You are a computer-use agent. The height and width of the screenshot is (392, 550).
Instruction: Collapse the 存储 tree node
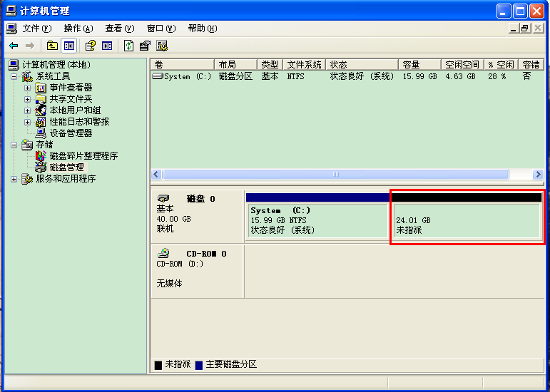(14, 145)
